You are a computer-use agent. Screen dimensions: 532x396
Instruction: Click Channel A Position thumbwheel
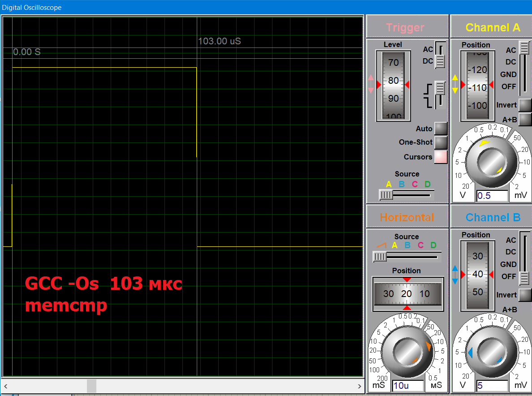(477, 85)
